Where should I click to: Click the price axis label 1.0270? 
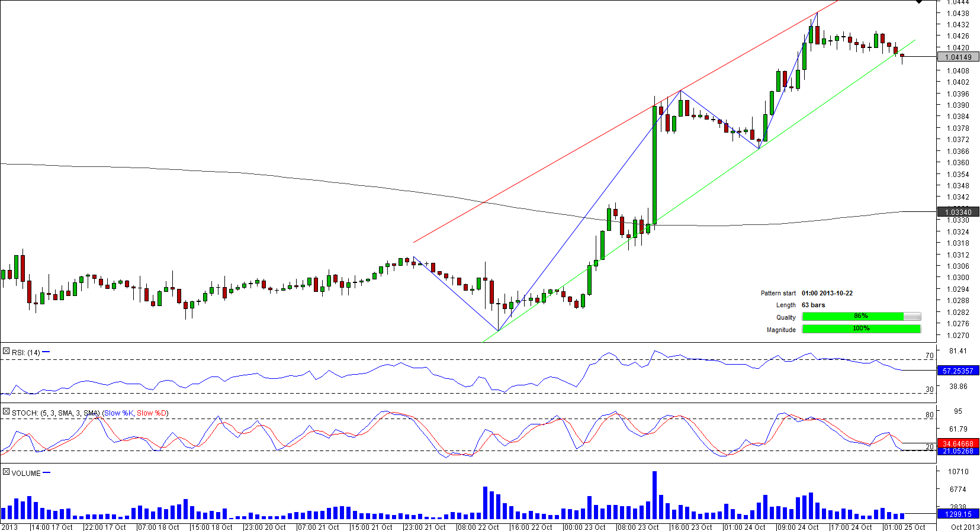pyautogui.click(x=957, y=336)
